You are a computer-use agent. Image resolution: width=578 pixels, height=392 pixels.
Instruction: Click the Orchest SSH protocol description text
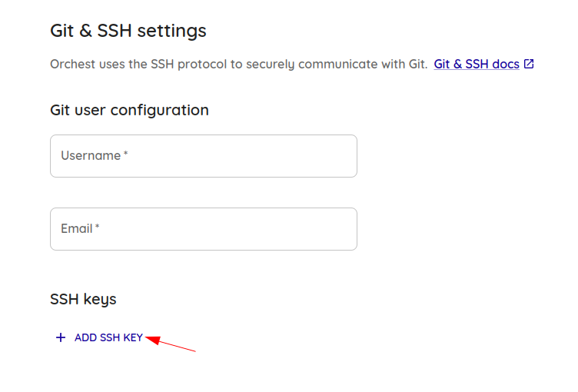click(x=239, y=64)
